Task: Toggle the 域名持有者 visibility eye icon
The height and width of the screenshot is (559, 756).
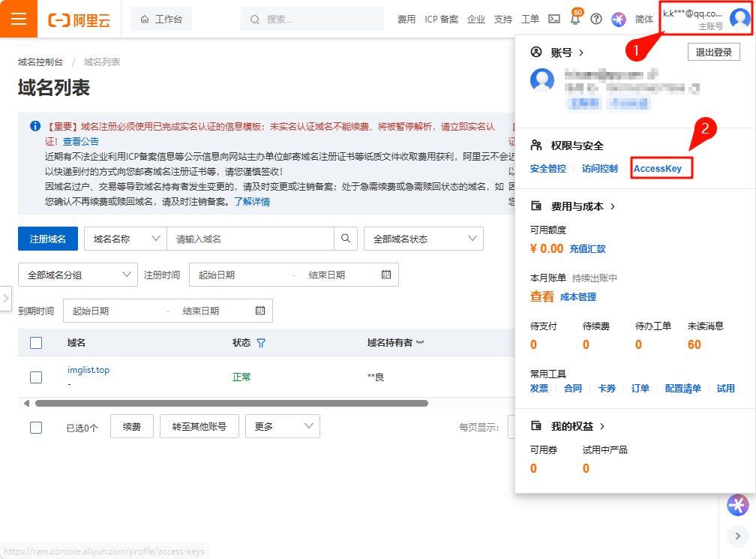Action: coord(420,342)
